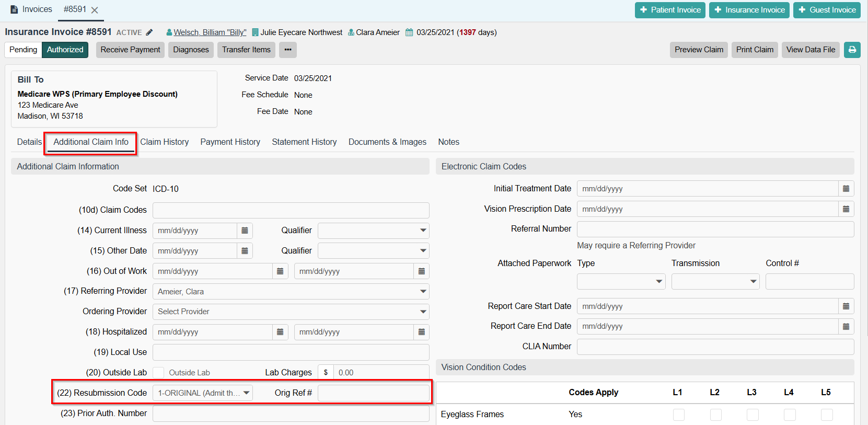Open patient link Welsch, Billiam "Billy"
Viewport: 868px width, 425px height.
click(x=210, y=32)
